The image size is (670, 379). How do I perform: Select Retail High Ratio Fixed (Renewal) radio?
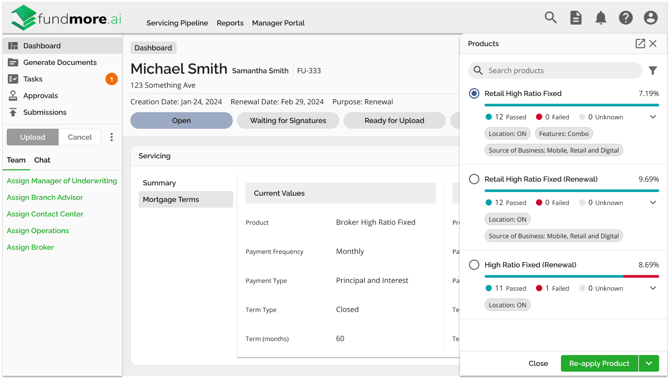474,179
